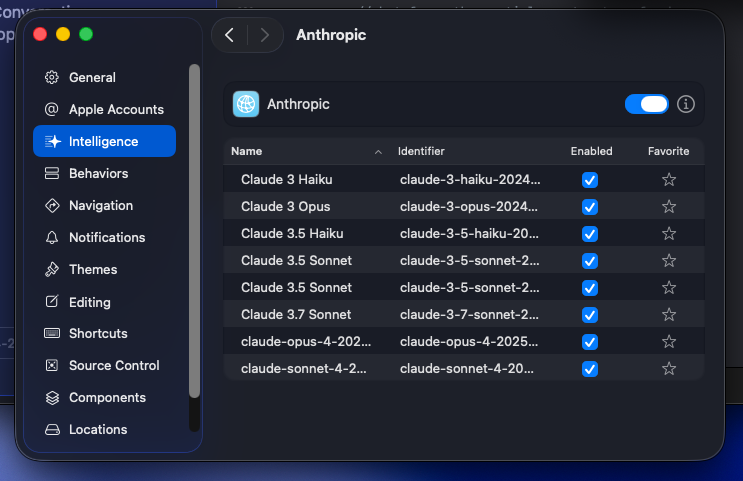Favorite the claude-opus-4 model

pos(669,342)
